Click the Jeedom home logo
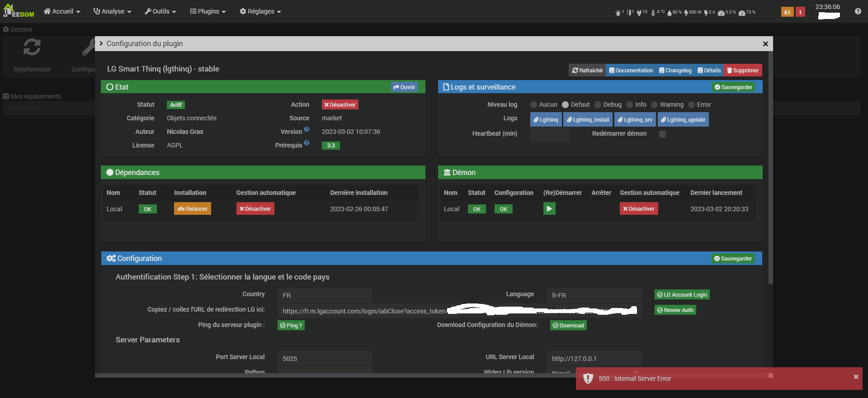This screenshot has width=868, height=398. pos(19,11)
